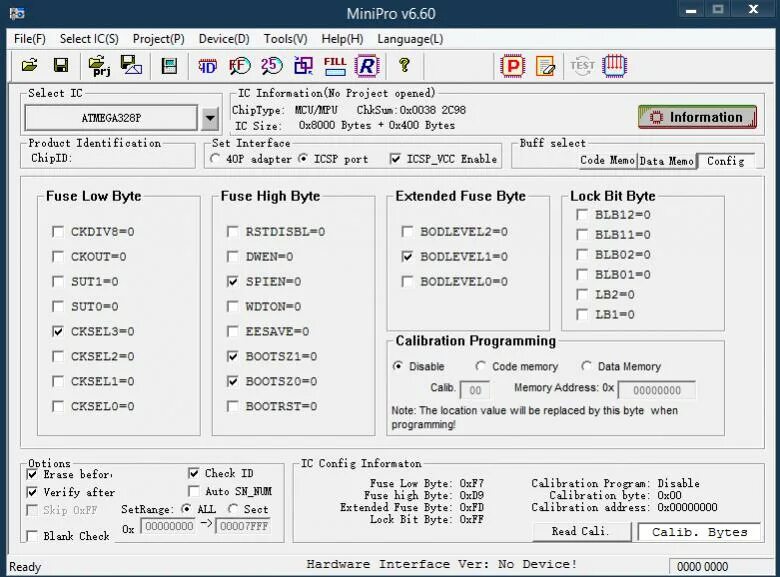Screen dimensions: 780x577
Task: Select the ALL range radio button
Action: pos(187,509)
